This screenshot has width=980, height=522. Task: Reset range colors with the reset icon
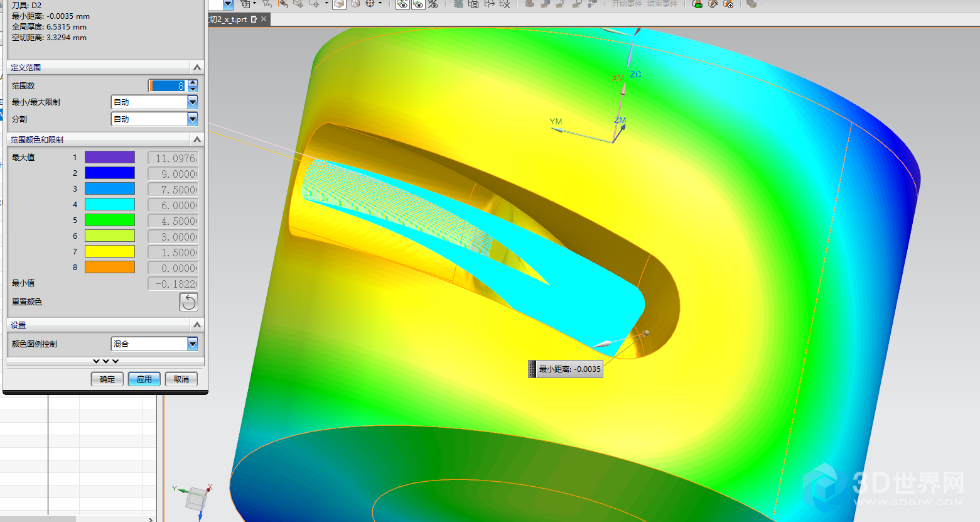click(188, 302)
